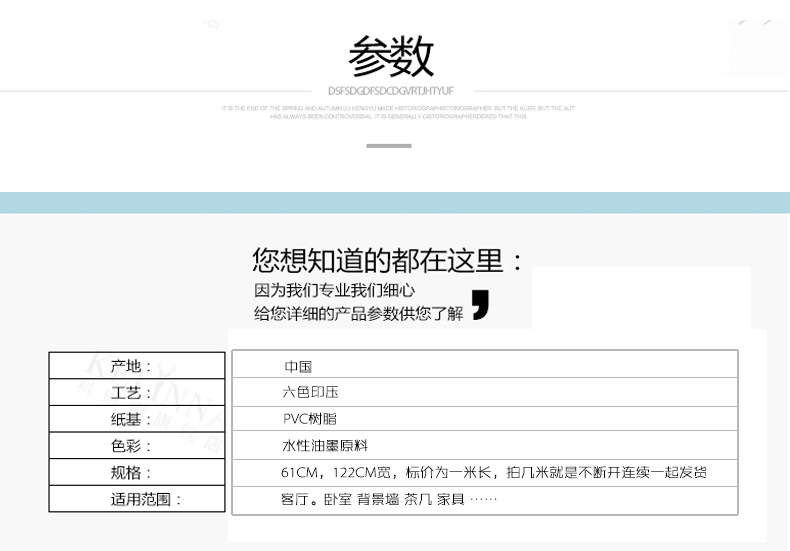This screenshot has width=790, height=551.
Task: Click the 您想知道的都在这里 headline
Action: pos(387,260)
